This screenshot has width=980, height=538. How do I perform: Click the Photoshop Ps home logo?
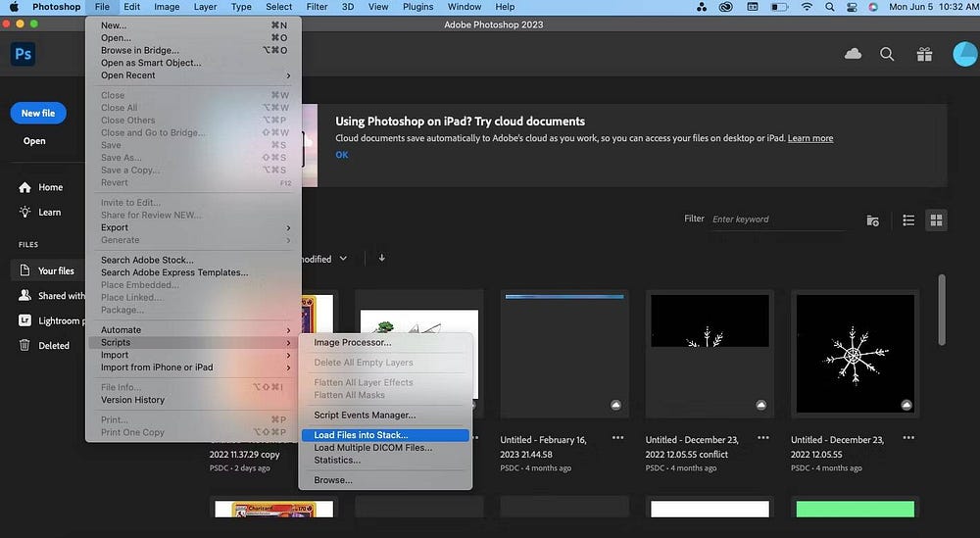click(x=23, y=54)
